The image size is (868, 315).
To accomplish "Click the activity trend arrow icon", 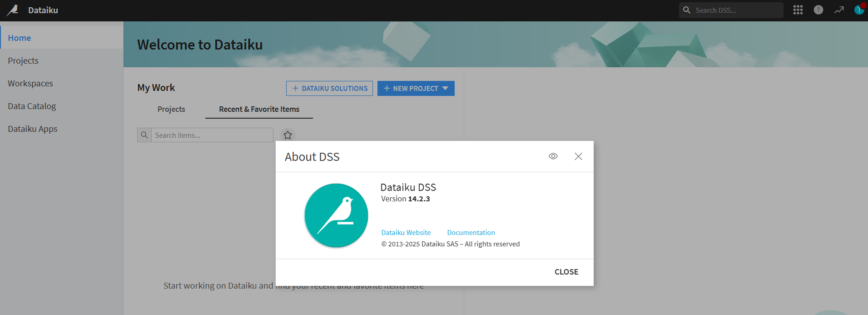I will point(839,10).
